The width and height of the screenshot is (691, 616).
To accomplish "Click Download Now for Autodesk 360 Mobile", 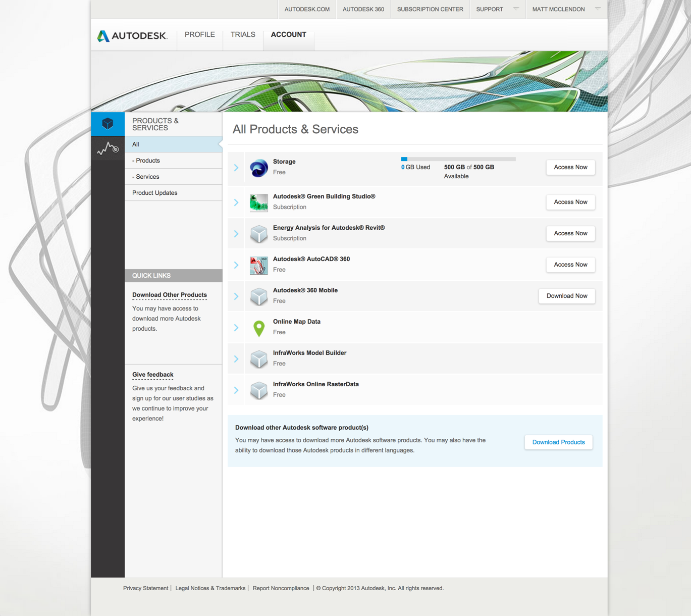I will click(567, 296).
